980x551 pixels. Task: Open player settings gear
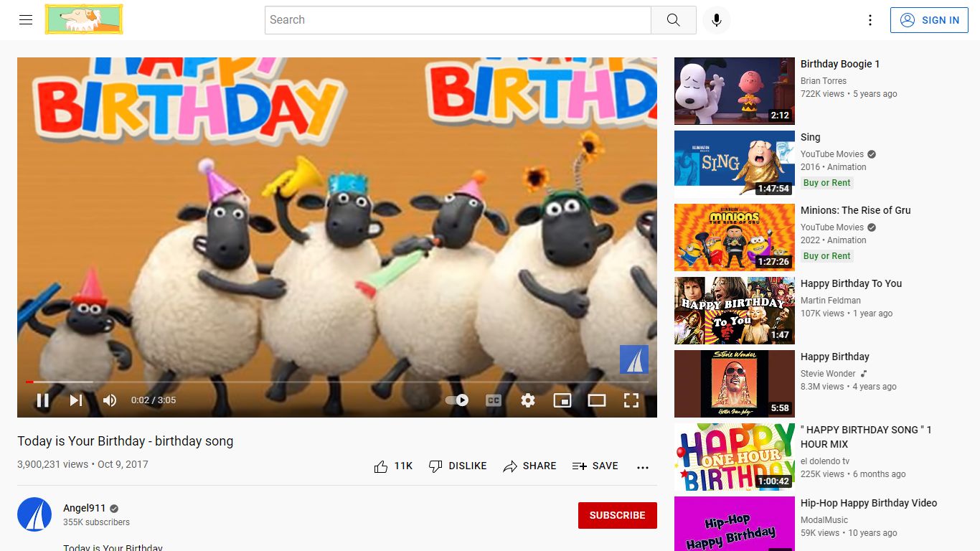pyautogui.click(x=528, y=400)
